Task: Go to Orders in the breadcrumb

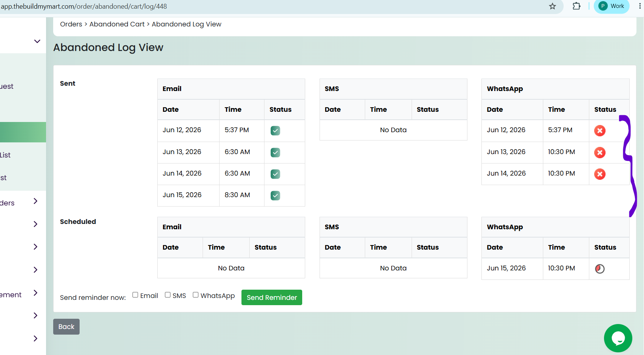Action: (71, 24)
